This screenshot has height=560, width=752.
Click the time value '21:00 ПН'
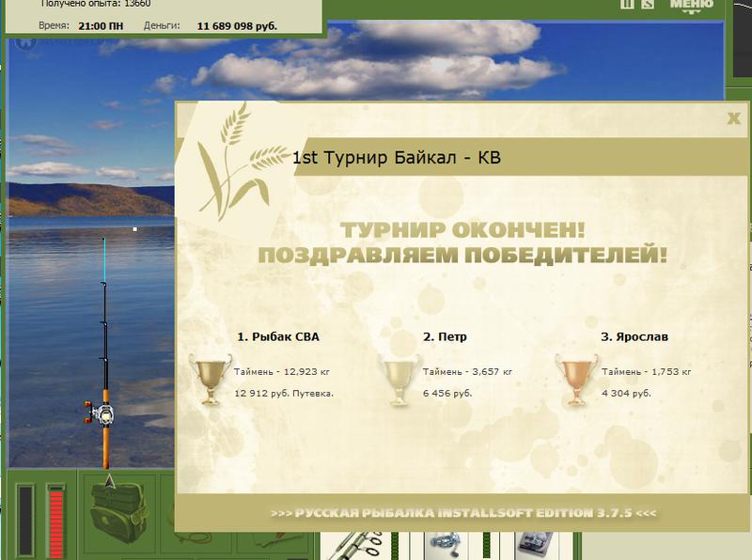coord(101,26)
